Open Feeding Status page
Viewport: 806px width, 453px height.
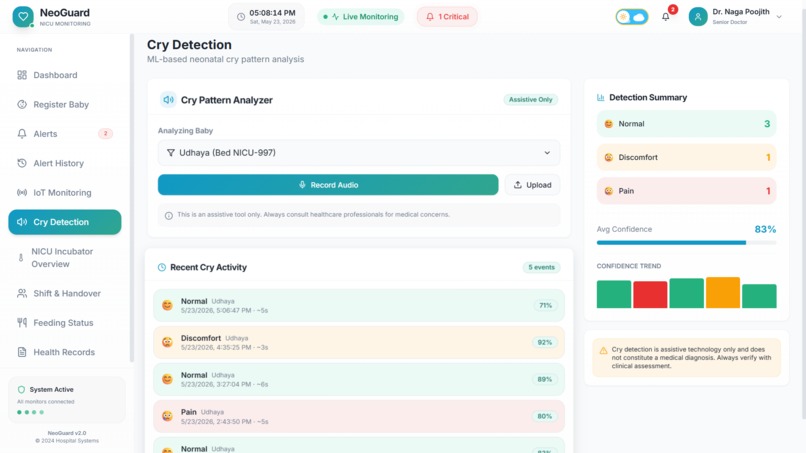click(x=65, y=323)
